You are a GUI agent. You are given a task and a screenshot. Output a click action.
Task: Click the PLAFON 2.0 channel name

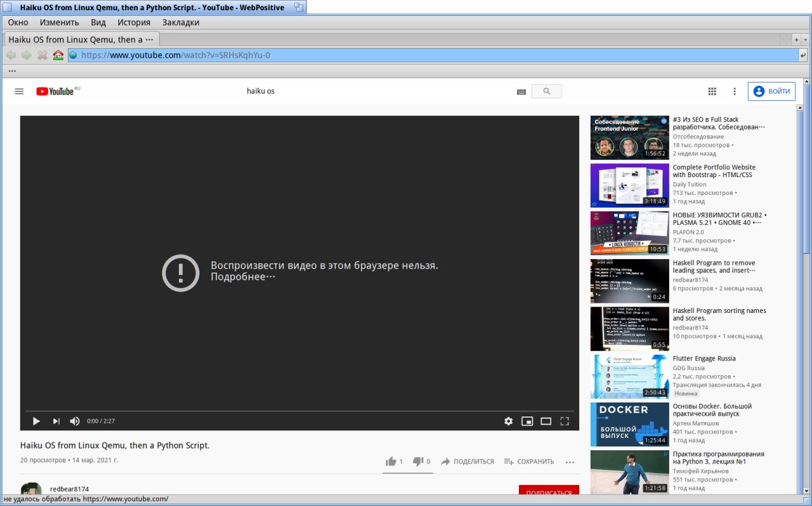click(689, 232)
